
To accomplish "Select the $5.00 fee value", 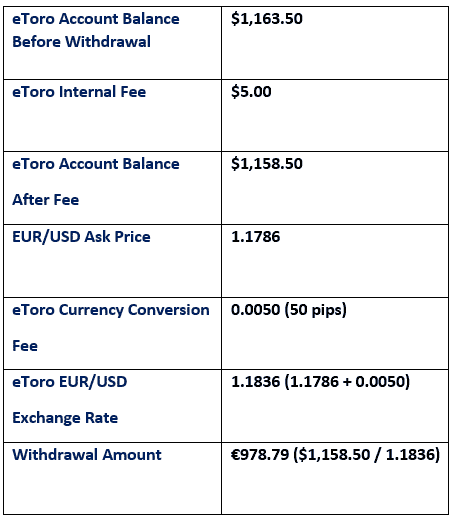I will pos(251,92).
